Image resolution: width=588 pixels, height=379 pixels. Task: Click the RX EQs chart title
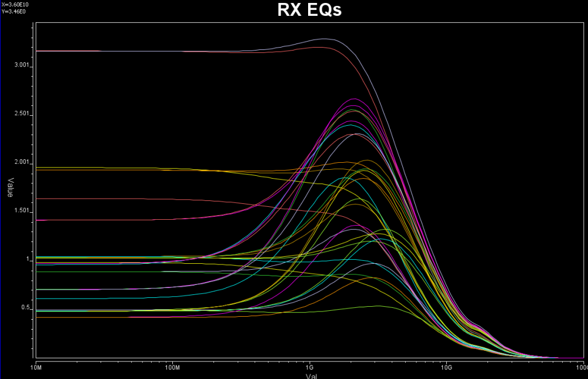[309, 11]
